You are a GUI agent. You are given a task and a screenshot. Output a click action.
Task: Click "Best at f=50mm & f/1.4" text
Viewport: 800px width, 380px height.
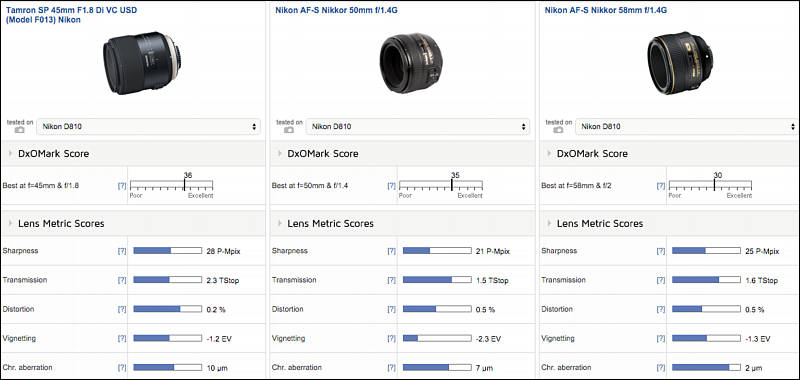click(310, 186)
